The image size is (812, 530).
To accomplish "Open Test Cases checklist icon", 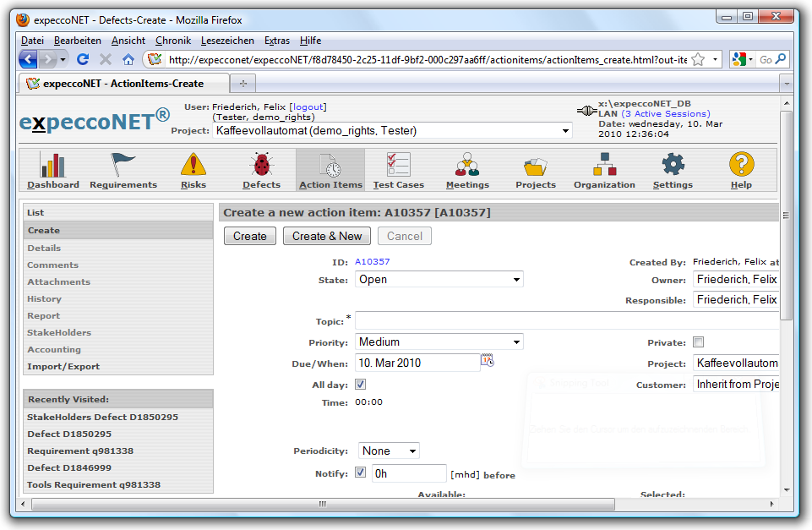I will pyautogui.click(x=398, y=165).
